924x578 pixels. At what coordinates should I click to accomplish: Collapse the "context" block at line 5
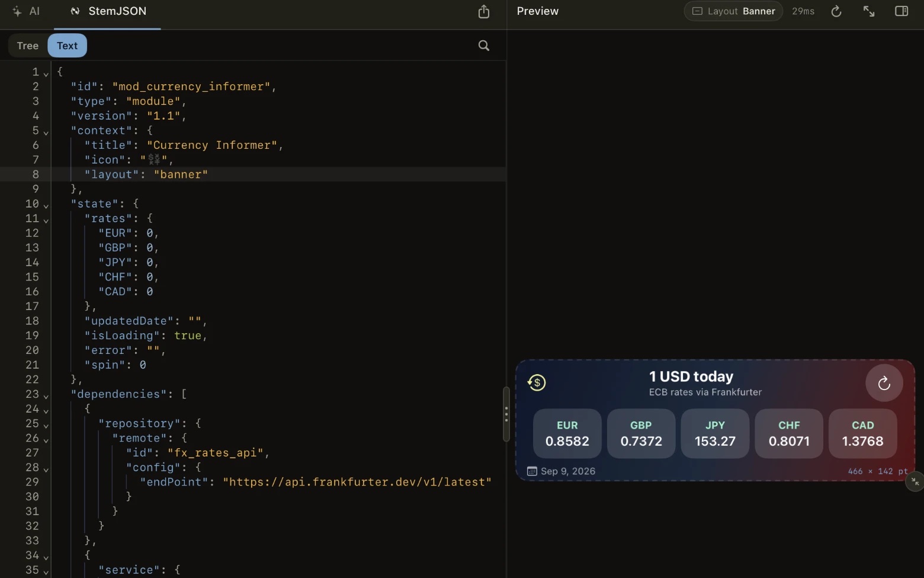pyautogui.click(x=46, y=133)
